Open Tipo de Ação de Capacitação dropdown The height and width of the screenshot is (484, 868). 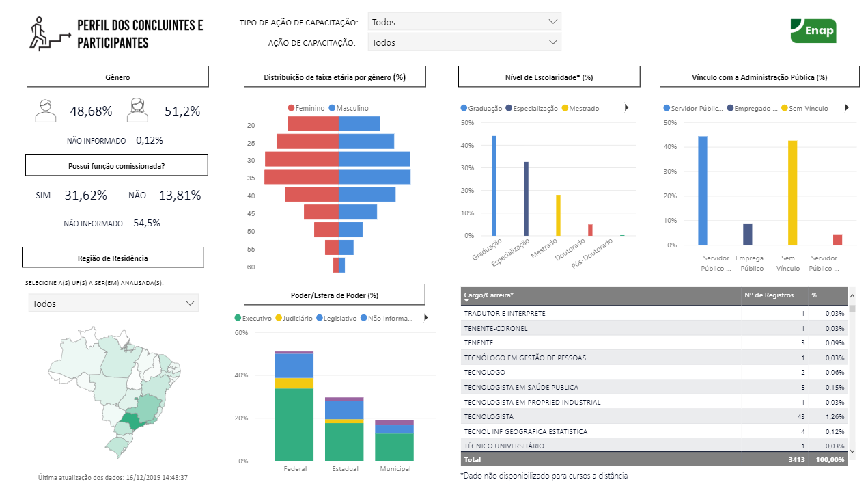tap(464, 22)
